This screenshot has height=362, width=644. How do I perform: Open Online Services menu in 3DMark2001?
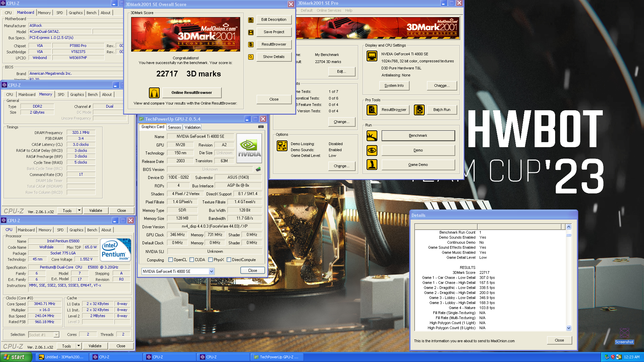[x=329, y=10]
